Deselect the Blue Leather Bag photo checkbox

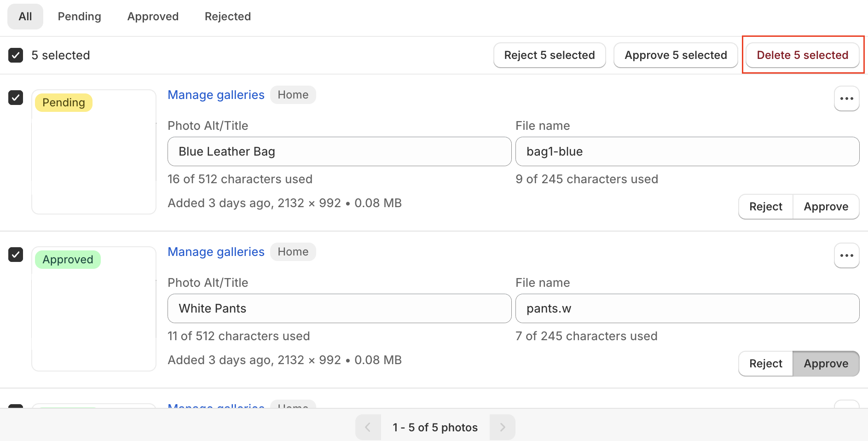16,98
